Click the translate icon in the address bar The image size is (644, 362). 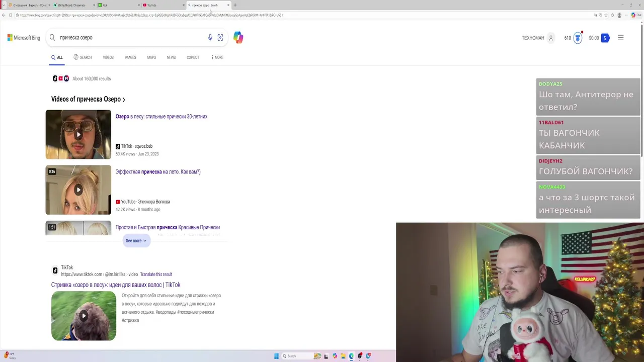(x=596, y=15)
